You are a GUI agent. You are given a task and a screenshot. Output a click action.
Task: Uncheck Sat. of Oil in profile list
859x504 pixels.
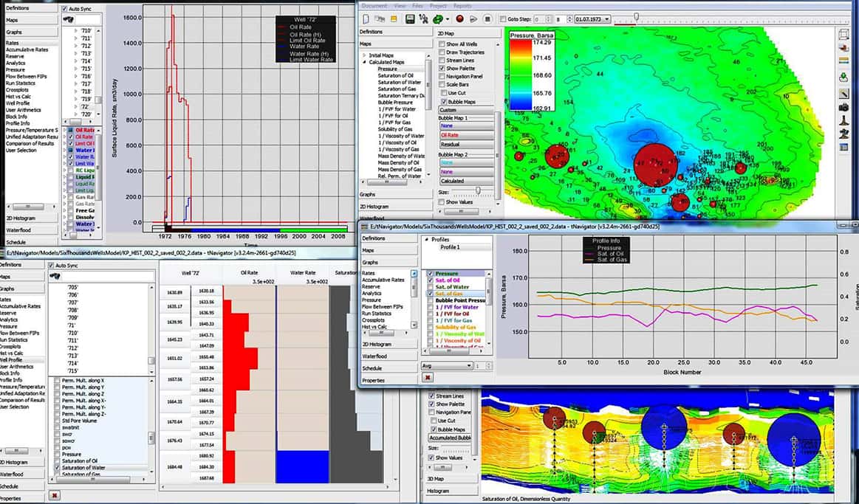(430, 280)
